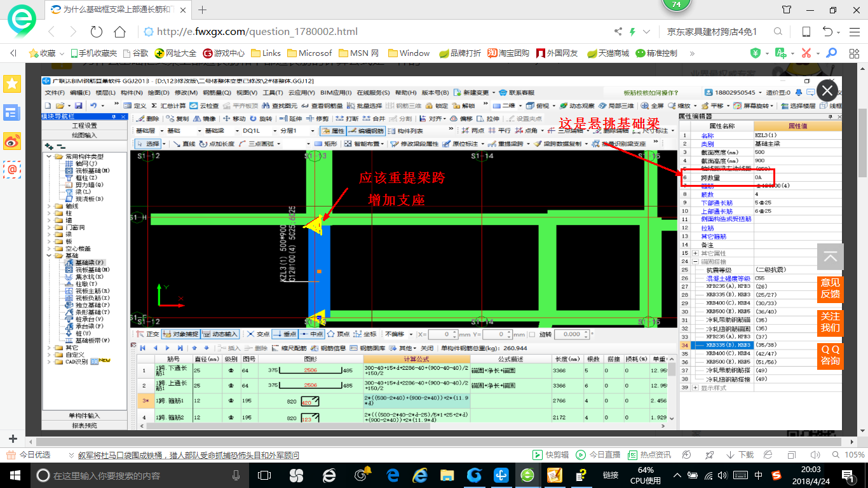Click the 锁定 lock toolbar icon
Viewport: 868px width, 488px height.
point(437,105)
